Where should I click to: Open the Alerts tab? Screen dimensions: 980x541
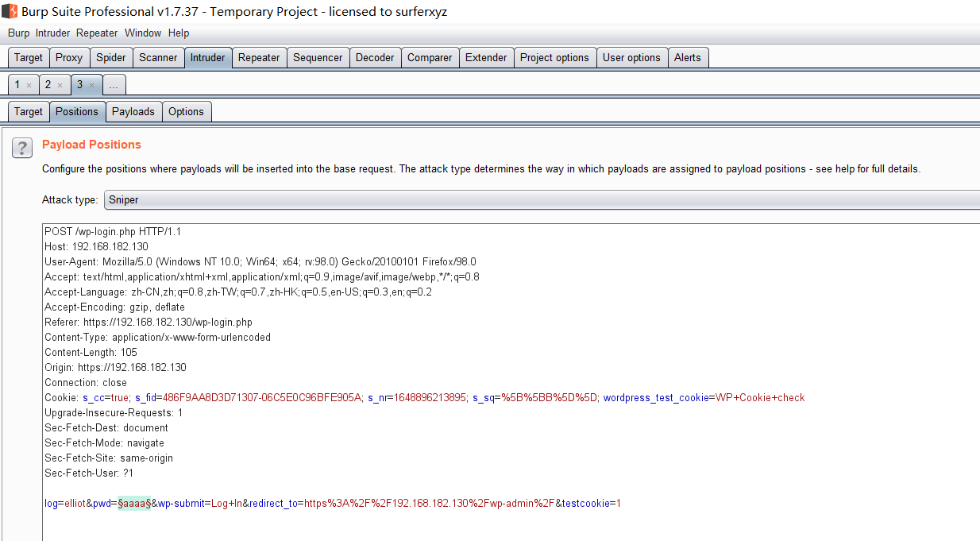coord(688,57)
